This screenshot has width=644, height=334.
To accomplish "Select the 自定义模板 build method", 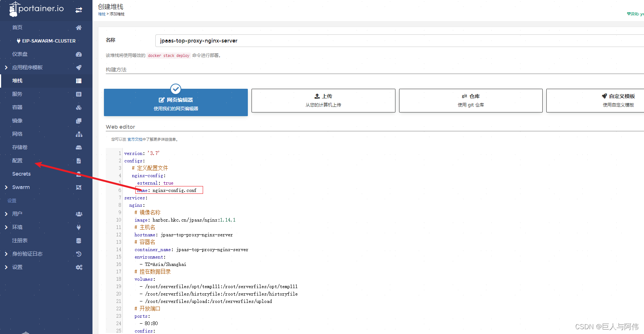I will (595, 101).
